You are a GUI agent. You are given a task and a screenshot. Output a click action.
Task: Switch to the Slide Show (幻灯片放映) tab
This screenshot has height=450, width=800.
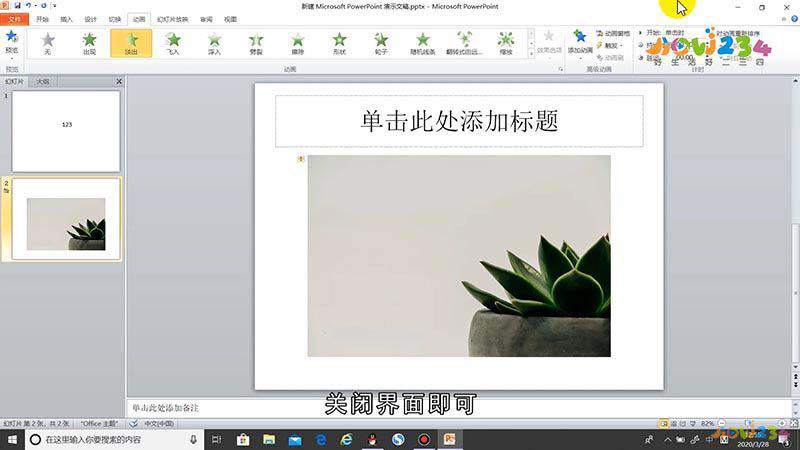172,19
